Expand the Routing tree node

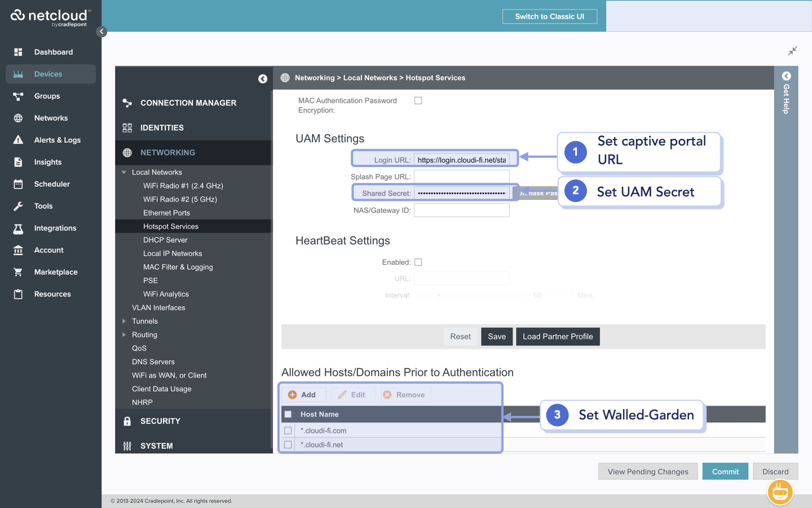coord(123,335)
